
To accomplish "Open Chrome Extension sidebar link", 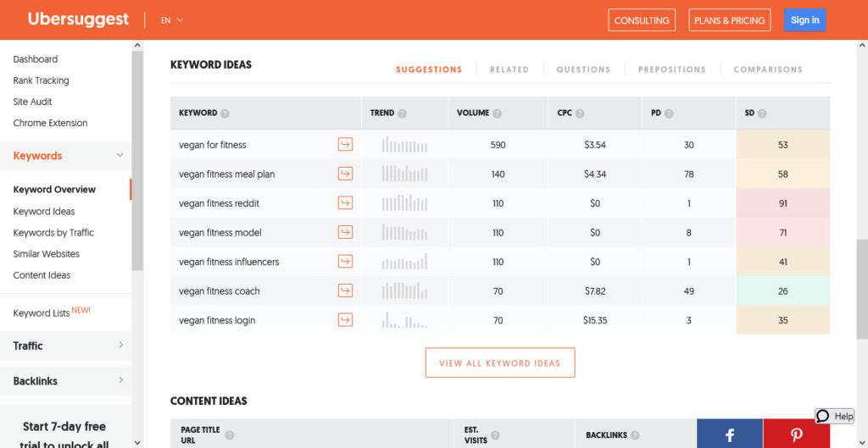I will pos(50,123).
